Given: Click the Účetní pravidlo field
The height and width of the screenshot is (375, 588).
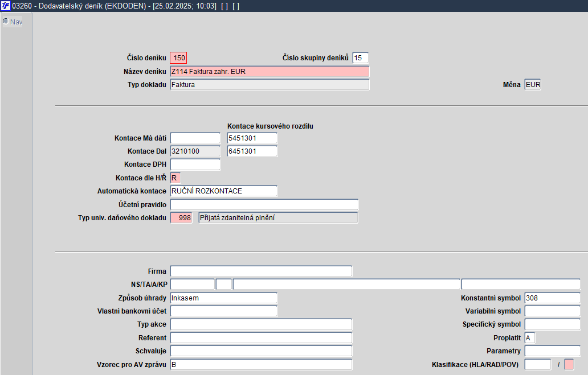Looking at the screenshot, I should (x=264, y=204).
